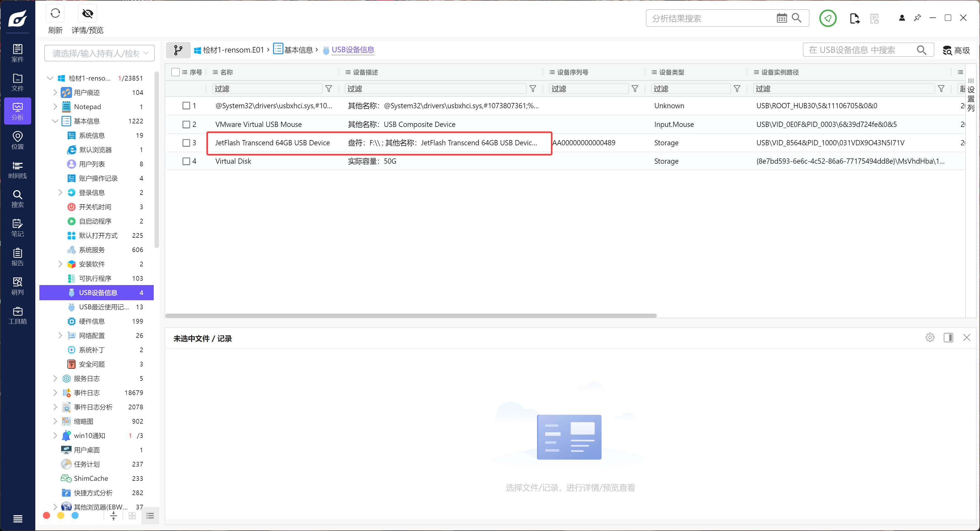
Task: Select the USB最近使用记录 tree item
Action: pyautogui.click(x=104, y=307)
